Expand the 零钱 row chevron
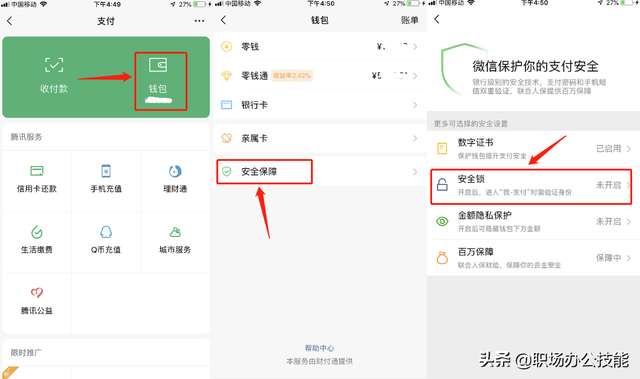640x379 pixels. pos(415,47)
